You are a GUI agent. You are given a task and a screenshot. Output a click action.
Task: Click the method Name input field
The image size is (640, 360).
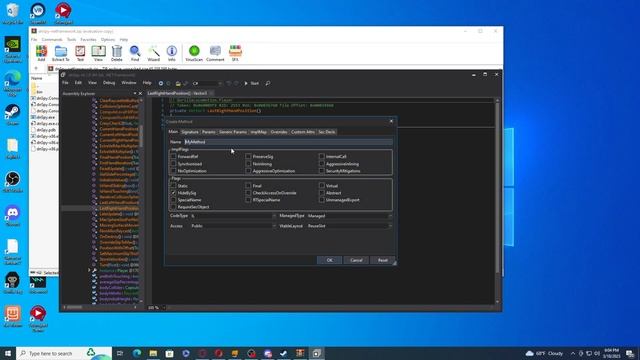(288, 142)
